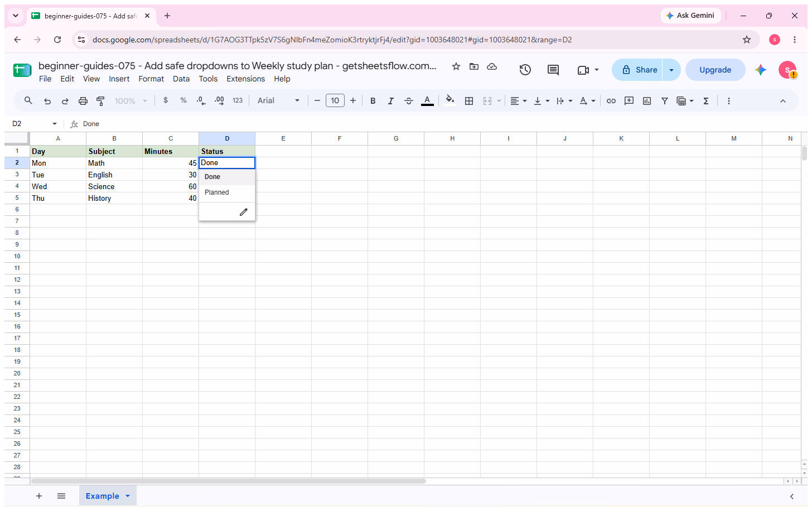Click the font size input field

pyautogui.click(x=335, y=100)
